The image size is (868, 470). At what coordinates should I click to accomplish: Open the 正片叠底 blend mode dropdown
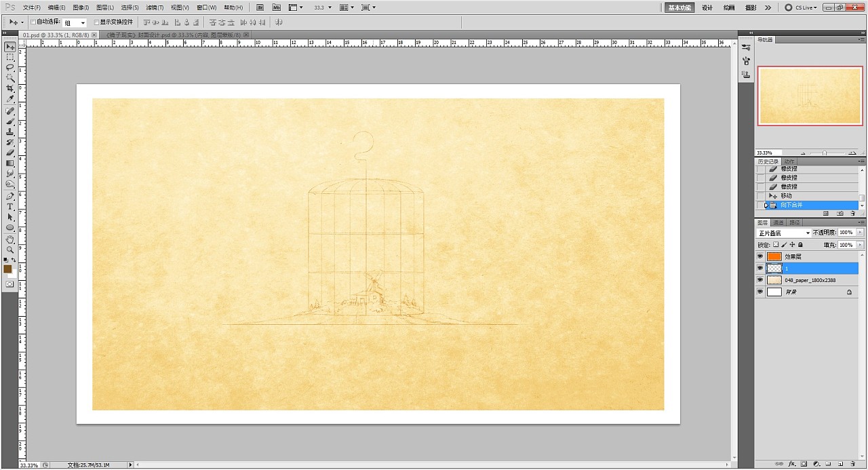click(783, 233)
